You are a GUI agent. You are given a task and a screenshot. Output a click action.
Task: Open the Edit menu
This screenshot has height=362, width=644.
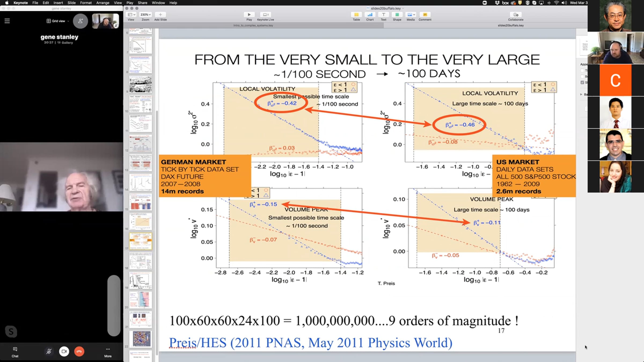tap(46, 3)
